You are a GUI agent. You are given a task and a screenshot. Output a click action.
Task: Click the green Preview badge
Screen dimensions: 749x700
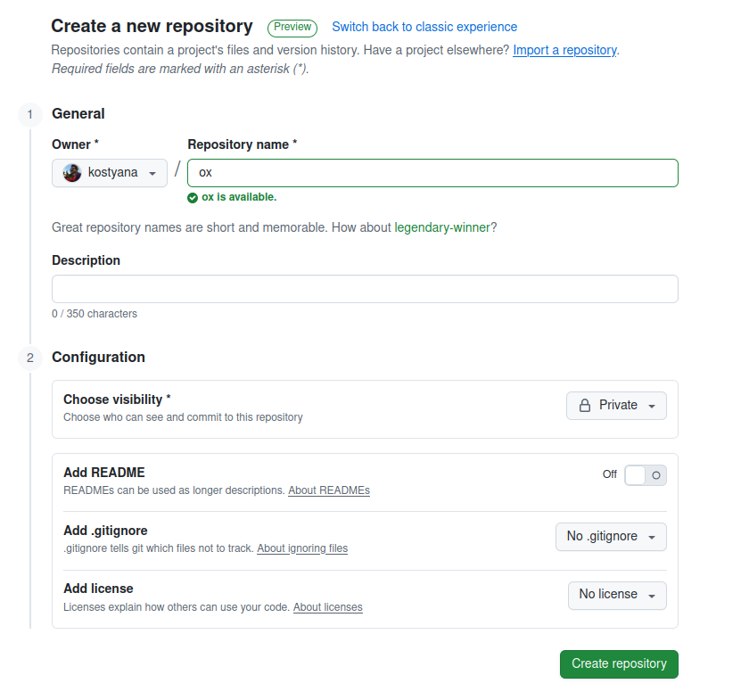tap(292, 28)
